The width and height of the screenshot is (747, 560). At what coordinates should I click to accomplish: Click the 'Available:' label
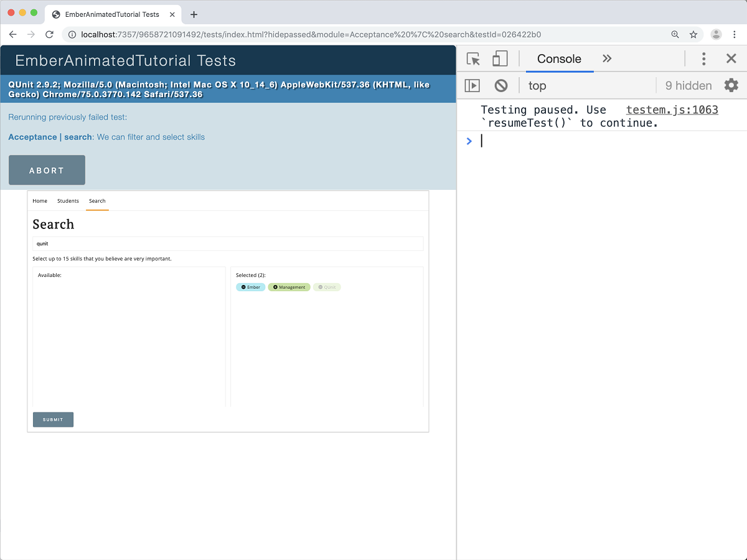(x=50, y=275)
